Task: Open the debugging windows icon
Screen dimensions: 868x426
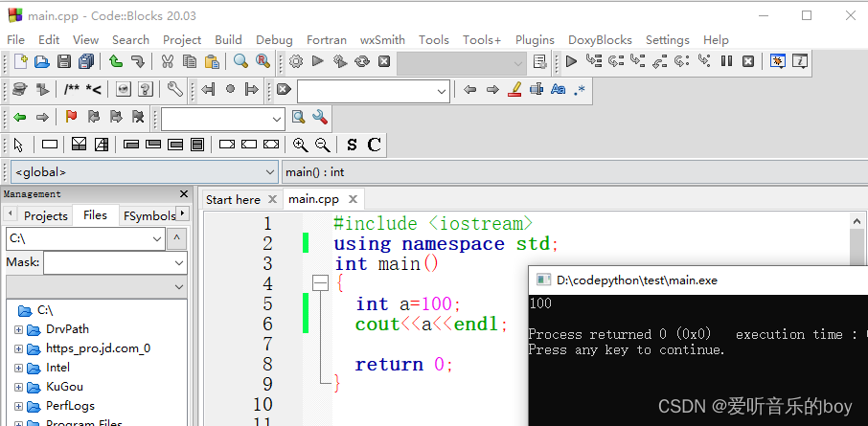Action: 778,61
